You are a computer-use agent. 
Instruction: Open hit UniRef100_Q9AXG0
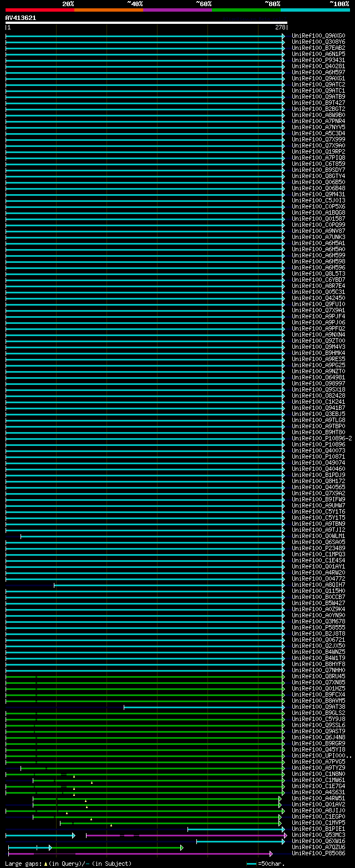[x=318, y=35]
